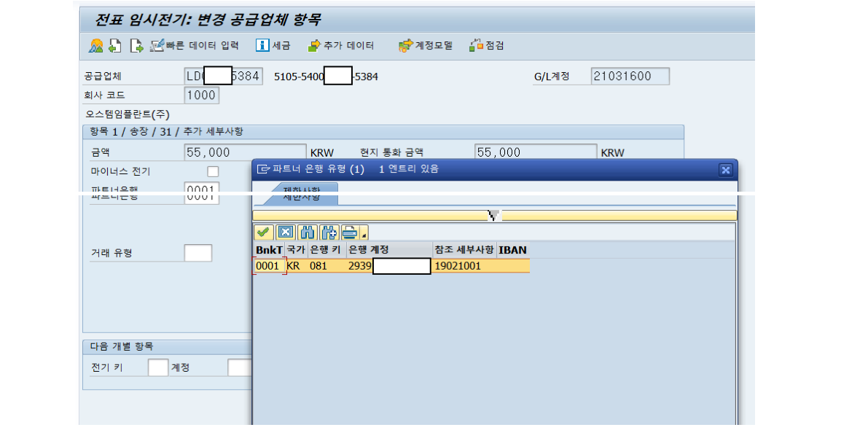This screenshot has width=868, height=430.
Task: Open the print options dropdown arrow
Action: pos(364,235)
